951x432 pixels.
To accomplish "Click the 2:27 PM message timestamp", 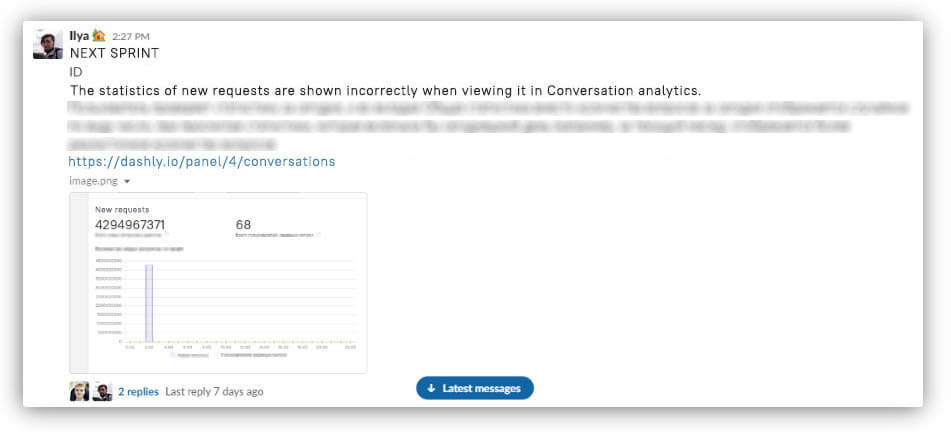I will (x=131, y=36).
